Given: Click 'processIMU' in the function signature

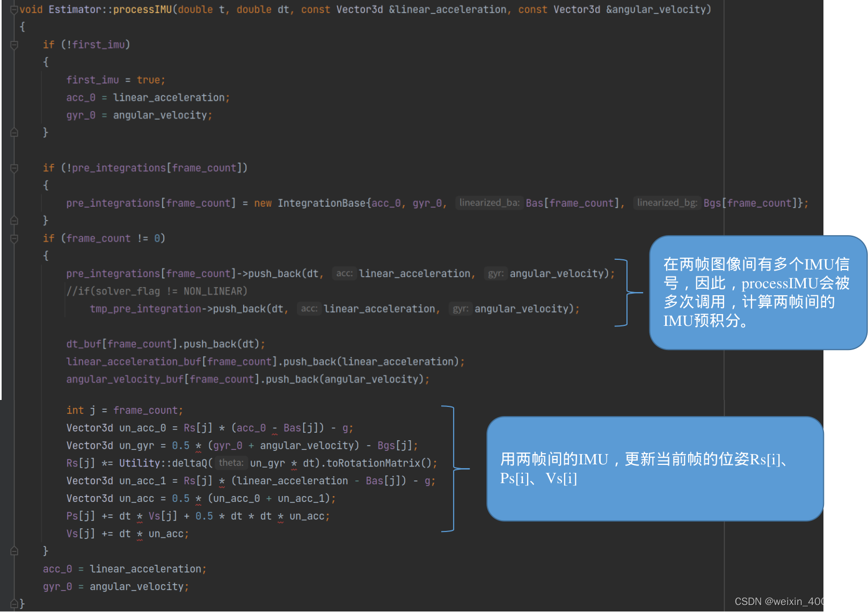Looking at the screenshot, I should (x=142, y=10).
